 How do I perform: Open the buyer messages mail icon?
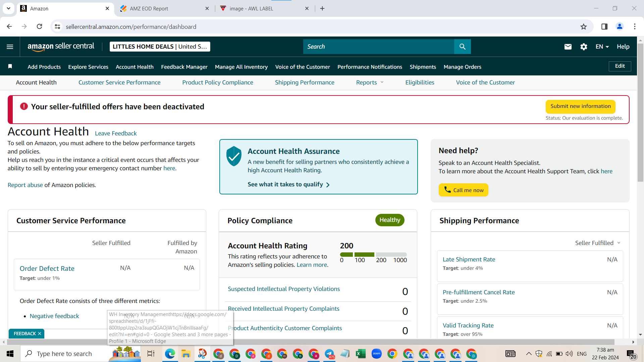click(568, 47)
